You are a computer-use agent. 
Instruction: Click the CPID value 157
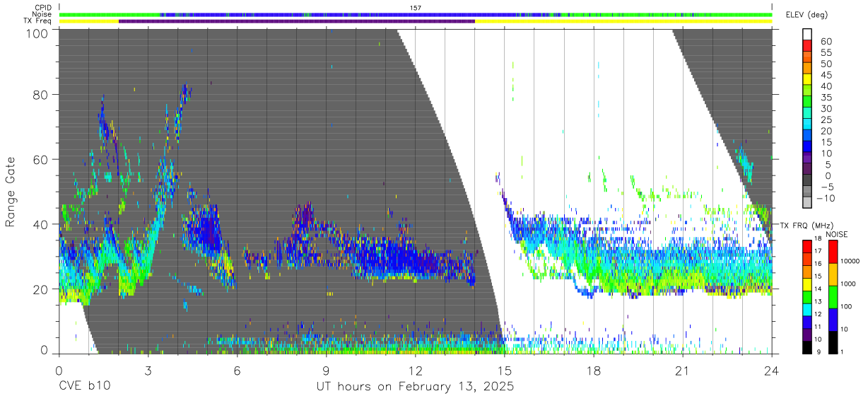tap(416, 7)
